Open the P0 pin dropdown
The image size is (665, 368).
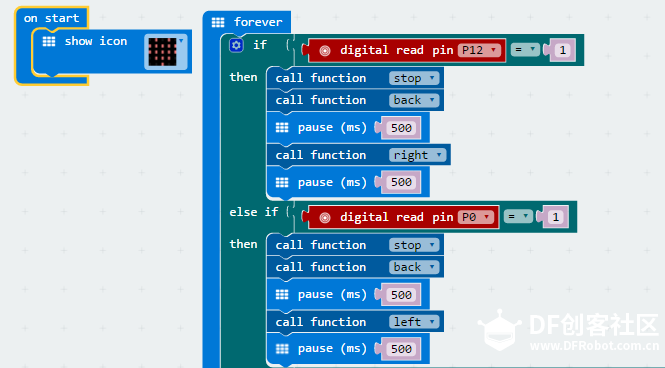click(x=475, y=217)
